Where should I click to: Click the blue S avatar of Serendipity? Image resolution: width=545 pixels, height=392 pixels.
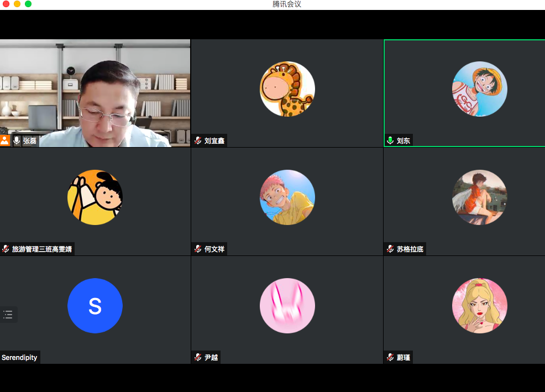[x=95, y=306]
